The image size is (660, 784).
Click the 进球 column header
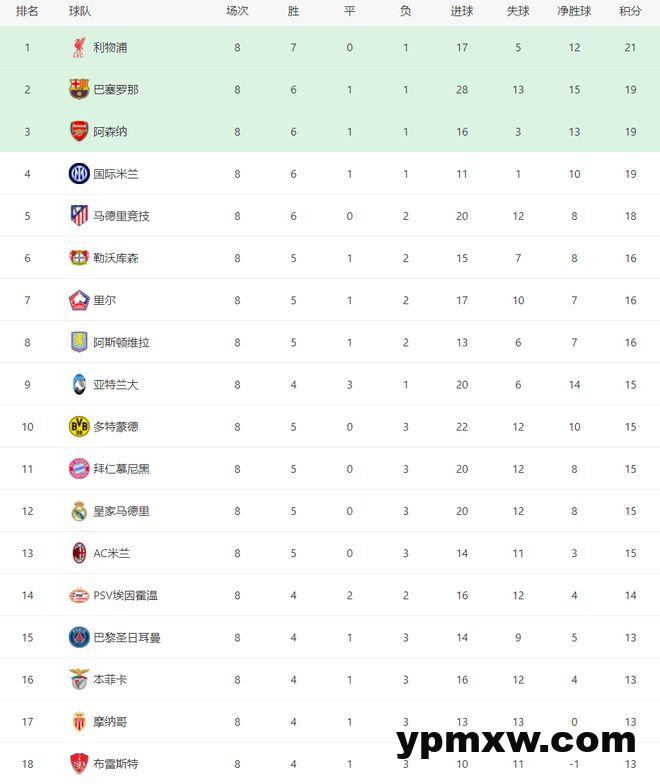(x=462, y=11)
